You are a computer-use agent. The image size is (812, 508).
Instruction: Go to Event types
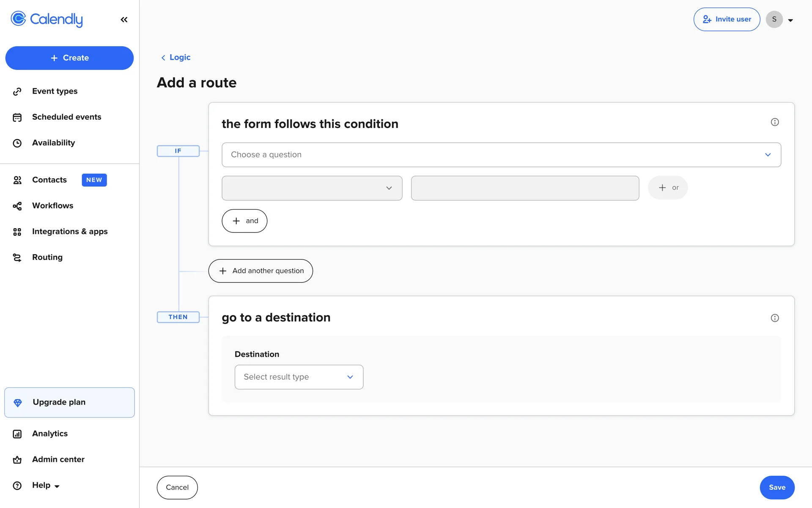[55, 91]
